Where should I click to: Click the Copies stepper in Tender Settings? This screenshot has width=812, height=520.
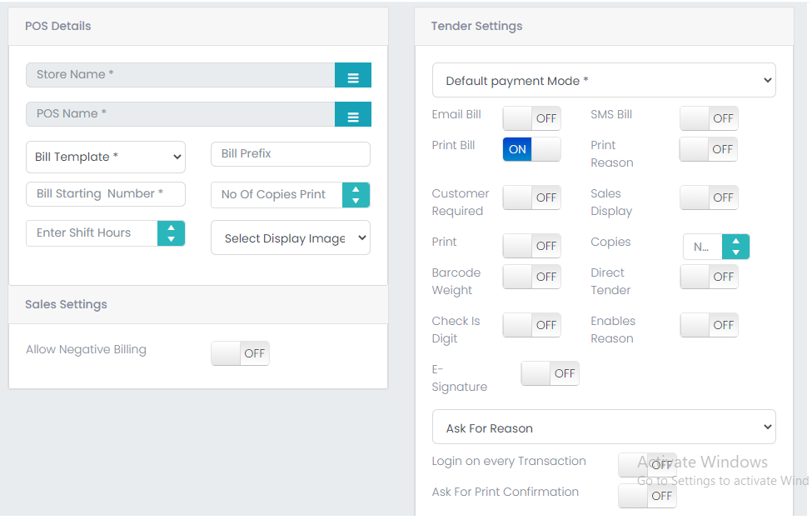[x=736, y=247]
